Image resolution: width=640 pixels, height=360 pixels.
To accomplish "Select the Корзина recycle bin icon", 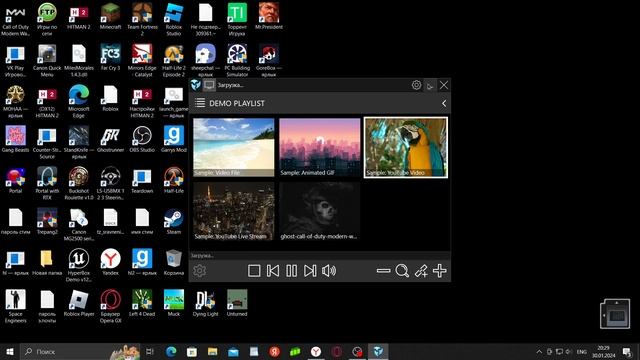I will 173,262.
